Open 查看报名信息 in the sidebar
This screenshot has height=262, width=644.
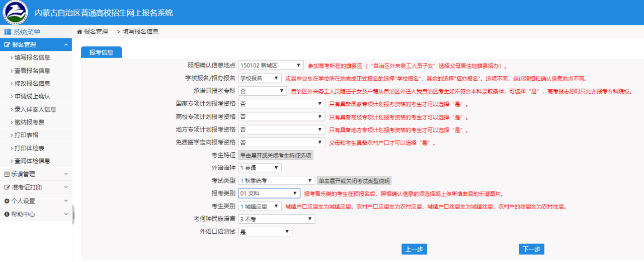coord(32,71)
